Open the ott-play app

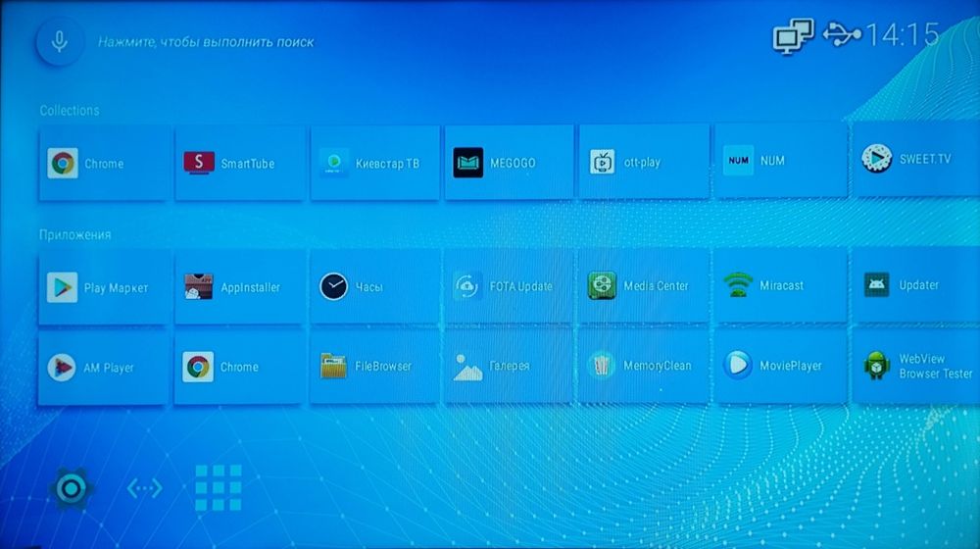coord(644,162)
